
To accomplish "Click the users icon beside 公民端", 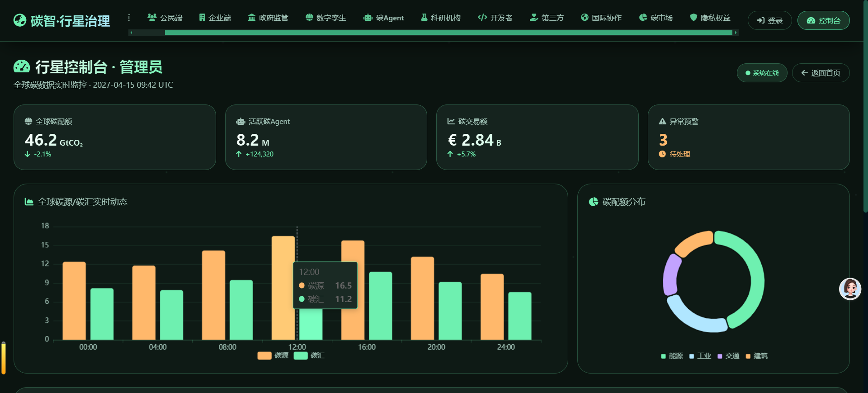I will [x=152, y=17].
